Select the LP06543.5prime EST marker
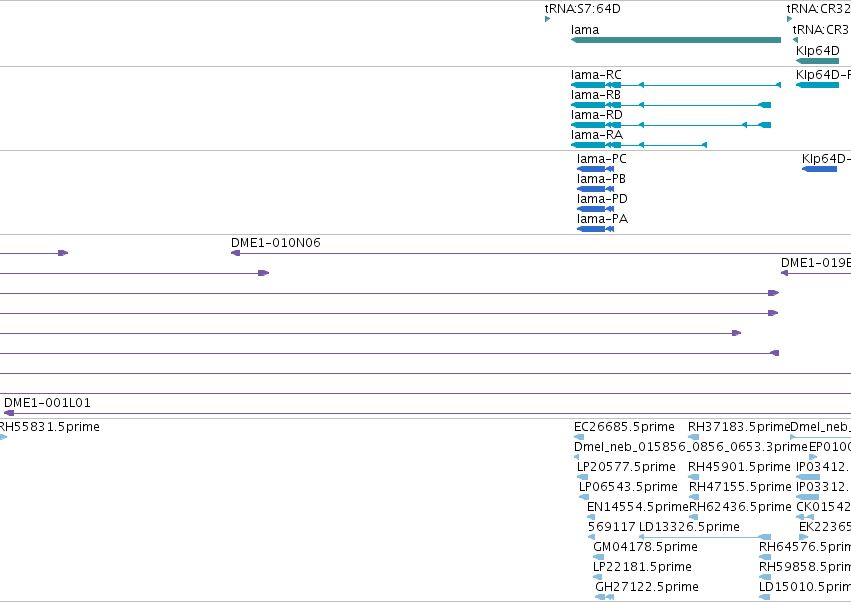851x602 pixels. [x=584, y=498]
